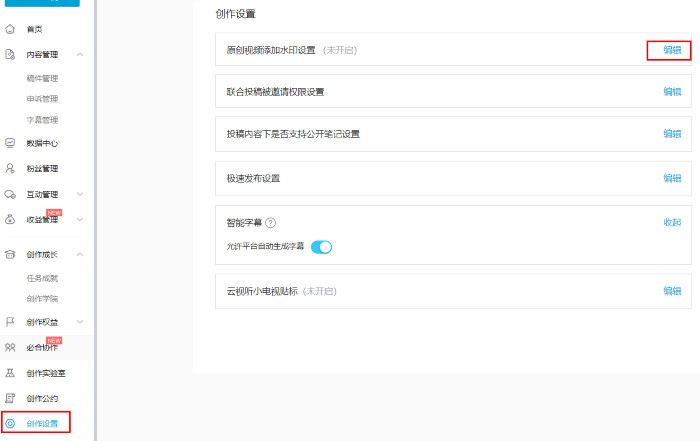The image size is (700, 441).
Task: Collapse the 创作成长 section chevron
Action: click(80, 254)
